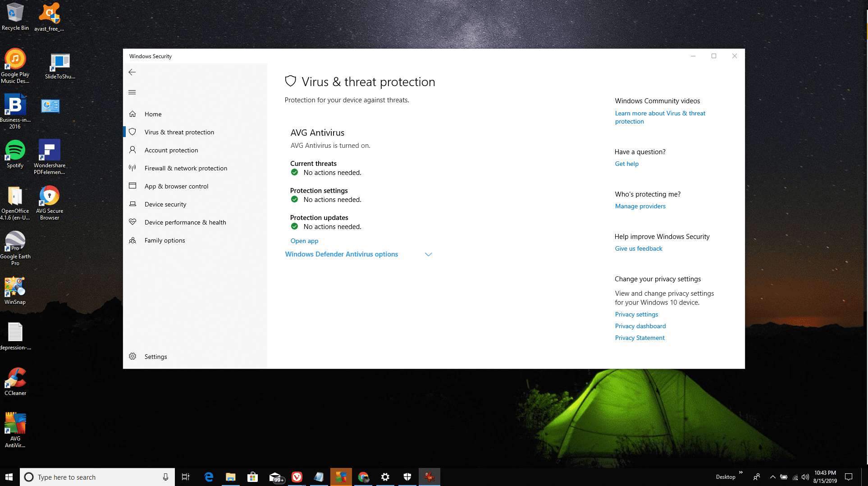Open App & browser control

click(195, 186)
